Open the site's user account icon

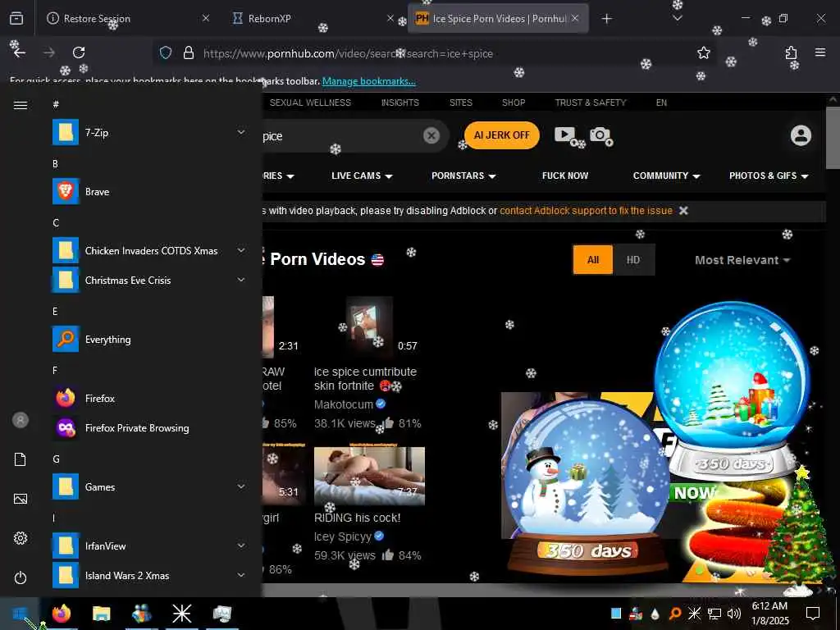tap(801, 135)
